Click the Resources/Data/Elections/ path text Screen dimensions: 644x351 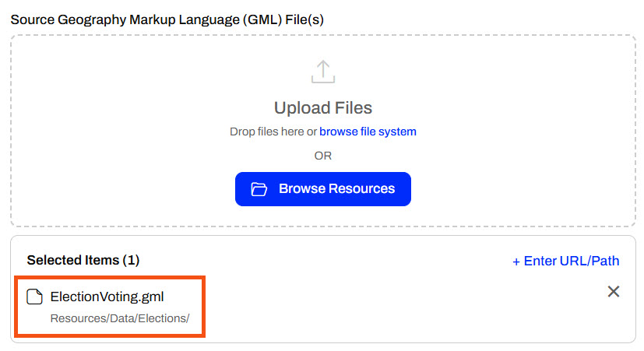[x=119, y=318]
